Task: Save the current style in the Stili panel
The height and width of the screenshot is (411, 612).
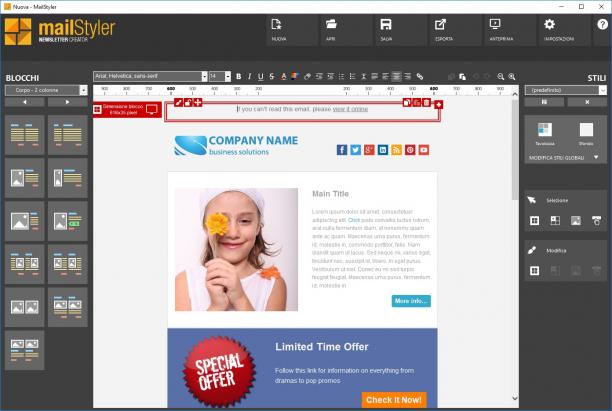Action: 544,102
